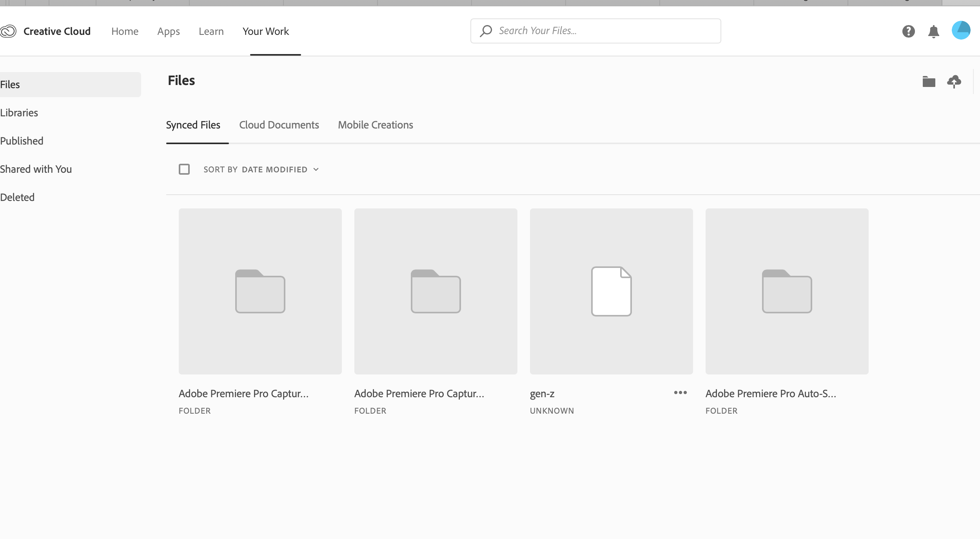980x539 pixels.
Task: Click the Files page heading
Action: pyautogui.click(x=181, y=81)
